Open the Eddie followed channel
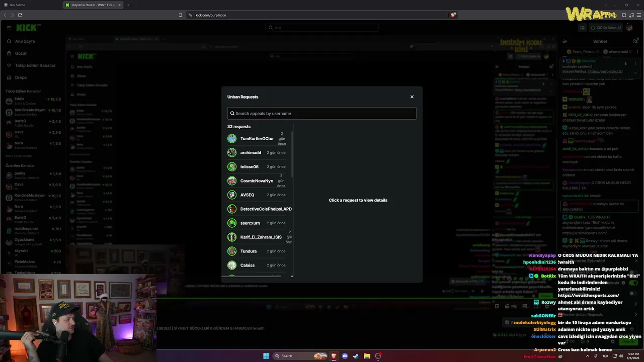644x362 pixels. pos(33,100)
